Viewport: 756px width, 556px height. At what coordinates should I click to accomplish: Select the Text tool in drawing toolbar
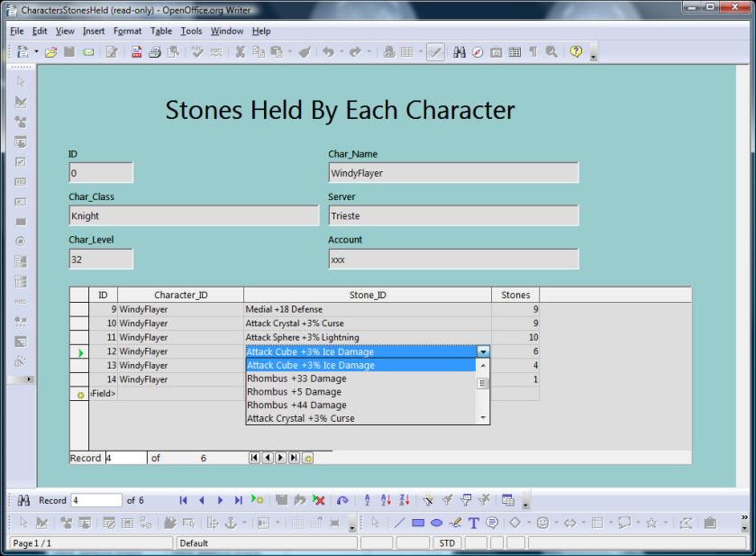point(474,523)
